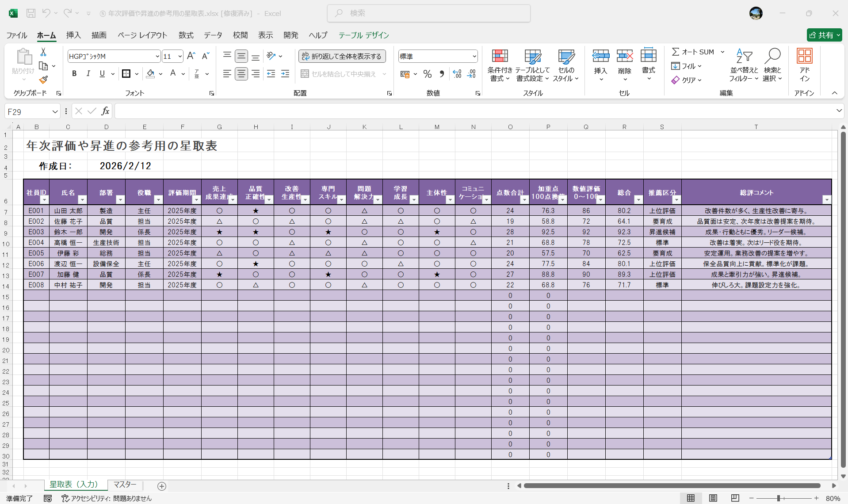
Task: Select the format painter brush icon
Action: tap(43, 80)
